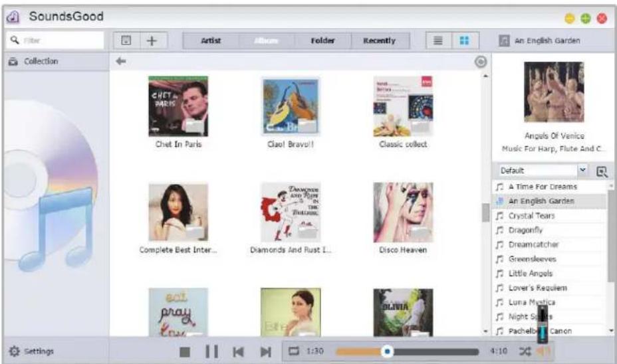Click the Angels Of Venice cover art
The width and height of the screenshot is (617, 364).
[x=554, y=92]
